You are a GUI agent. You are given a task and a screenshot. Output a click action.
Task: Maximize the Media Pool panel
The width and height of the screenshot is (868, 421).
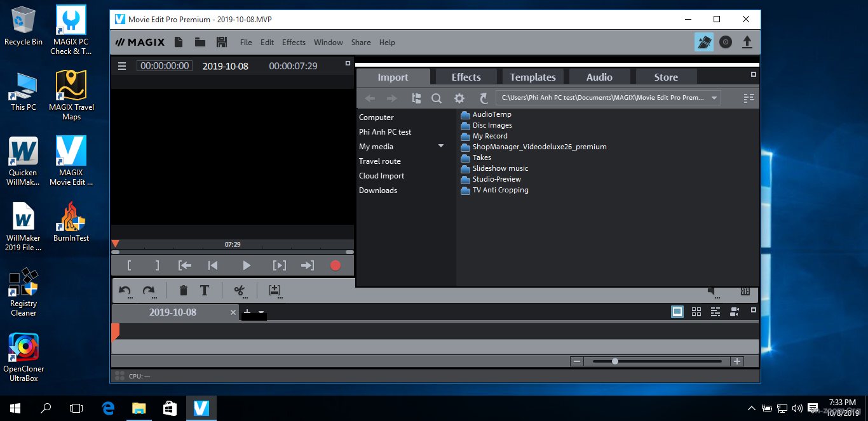(754, 74)
